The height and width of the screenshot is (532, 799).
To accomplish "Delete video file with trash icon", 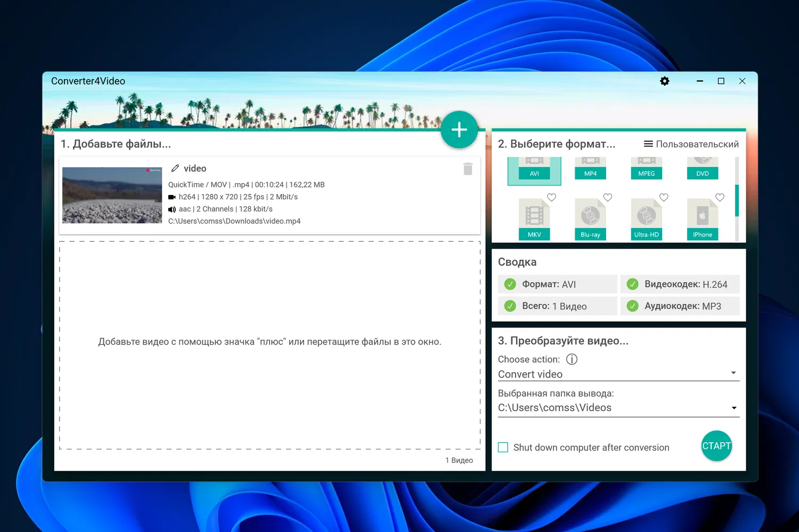I will (x=468, y=169).
